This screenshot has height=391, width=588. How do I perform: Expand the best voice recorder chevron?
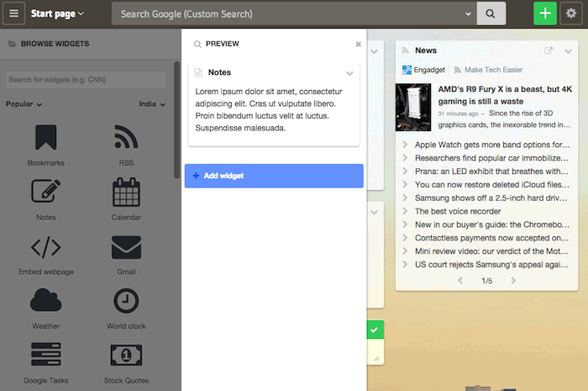click(x=405, y=211)
